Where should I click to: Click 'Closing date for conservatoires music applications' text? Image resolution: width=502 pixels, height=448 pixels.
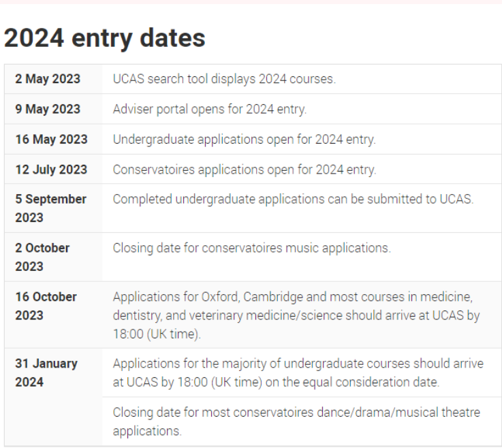point(252,249)
